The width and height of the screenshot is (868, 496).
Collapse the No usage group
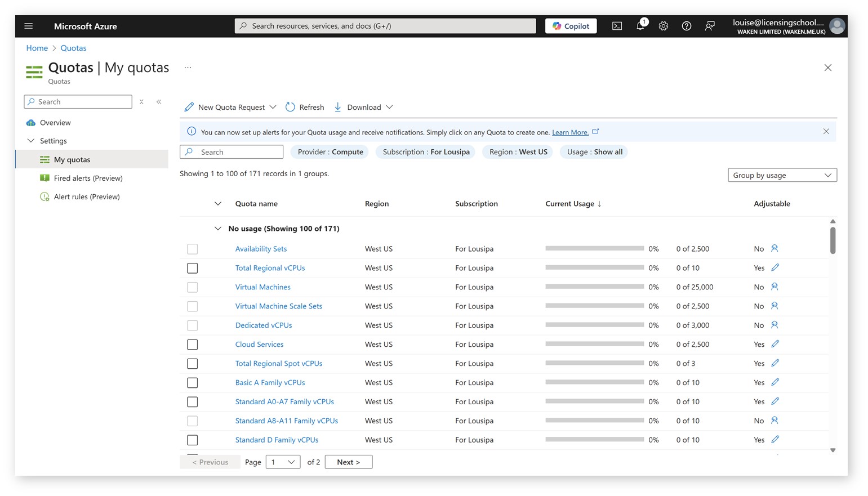tap(218, 229)
